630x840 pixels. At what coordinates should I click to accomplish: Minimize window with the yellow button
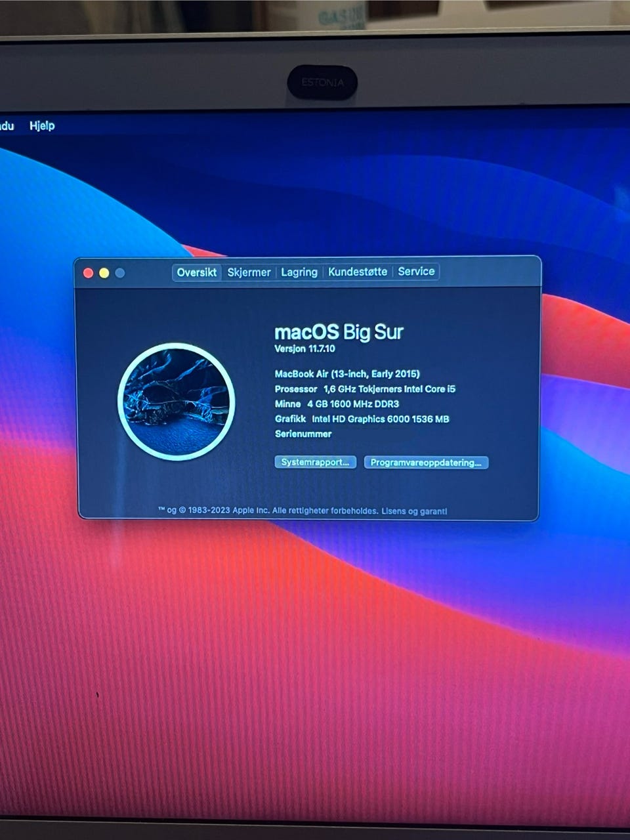click(104, 273)
